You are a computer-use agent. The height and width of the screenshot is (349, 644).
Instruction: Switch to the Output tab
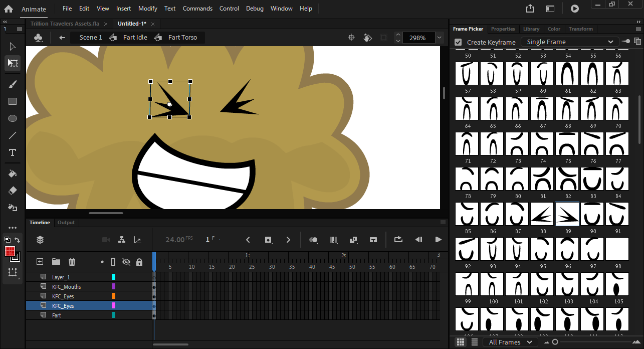(66, 222)
